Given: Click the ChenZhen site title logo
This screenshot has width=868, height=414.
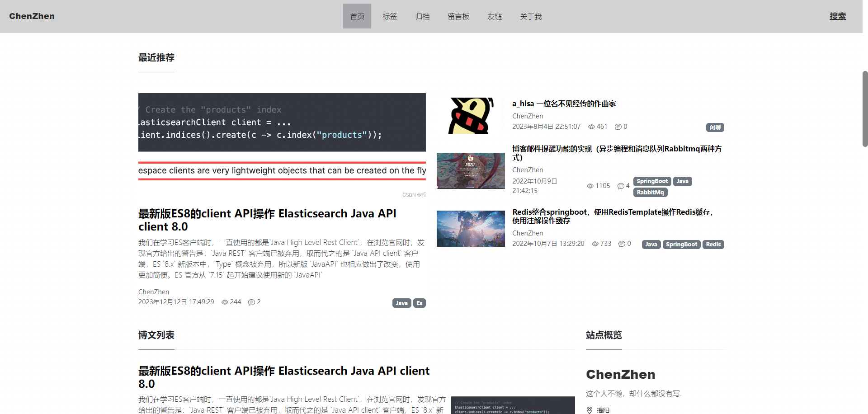Looking at the screenshot, I should (x=32, y=16).
